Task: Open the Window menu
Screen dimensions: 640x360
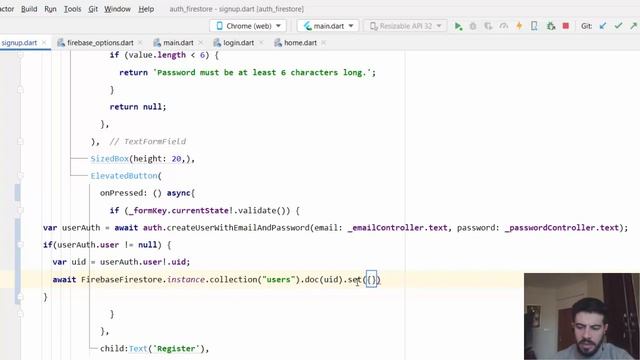Action: 117,9
